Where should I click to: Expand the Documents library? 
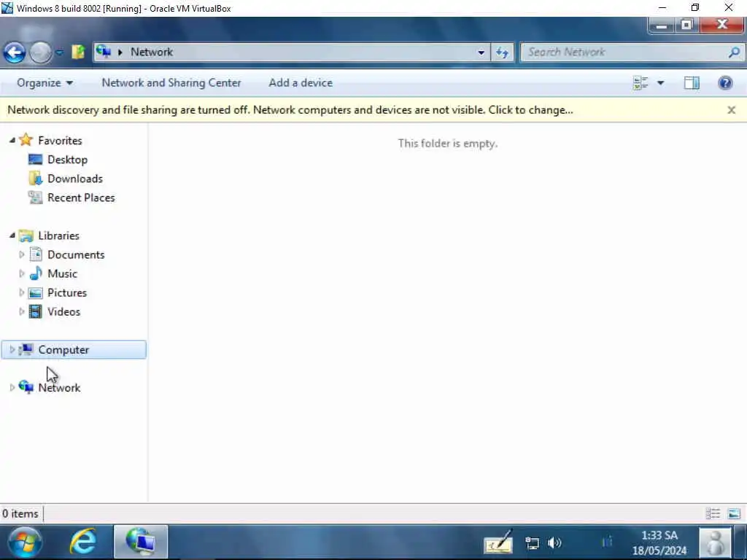(21, 254)
